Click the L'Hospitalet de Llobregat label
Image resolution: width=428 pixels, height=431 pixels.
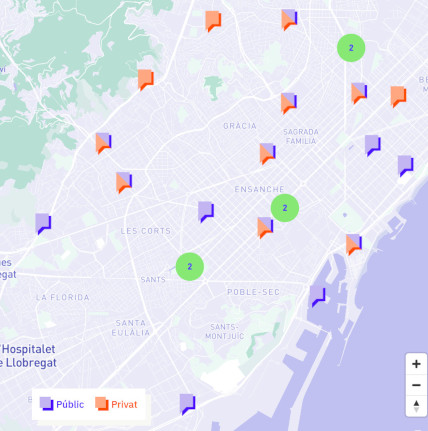pyautogui.click(x=28, y=356)
